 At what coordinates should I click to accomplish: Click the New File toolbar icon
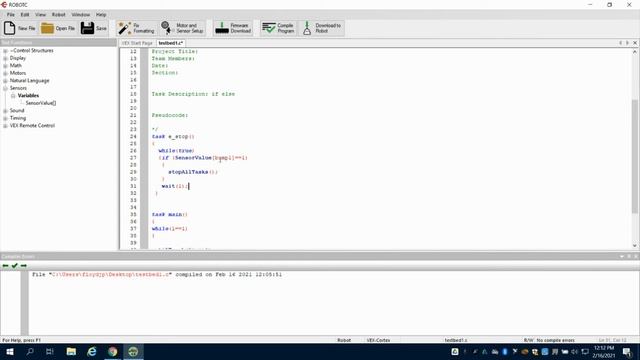pyautogui.click(x=19, y=28)
